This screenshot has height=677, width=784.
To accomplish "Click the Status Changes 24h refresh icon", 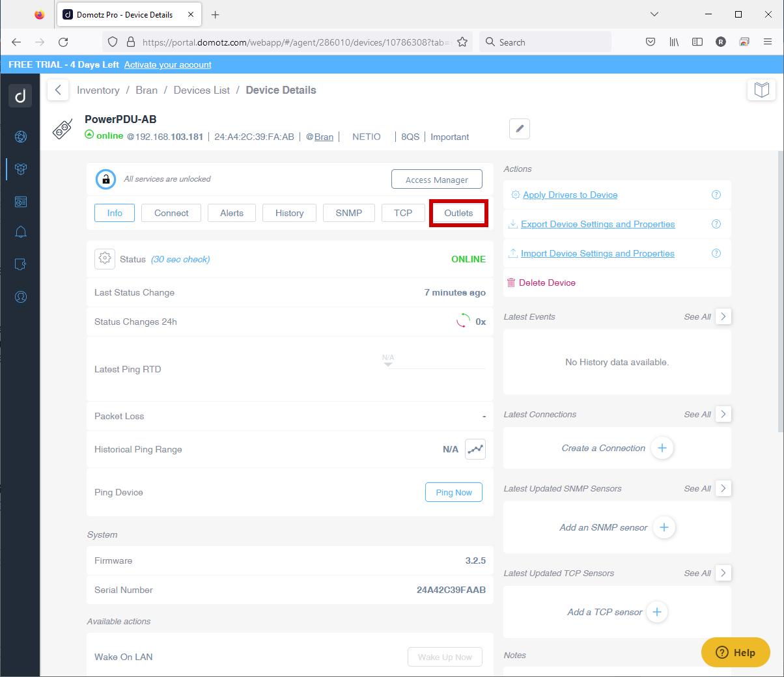I will [x=463, y=321].
